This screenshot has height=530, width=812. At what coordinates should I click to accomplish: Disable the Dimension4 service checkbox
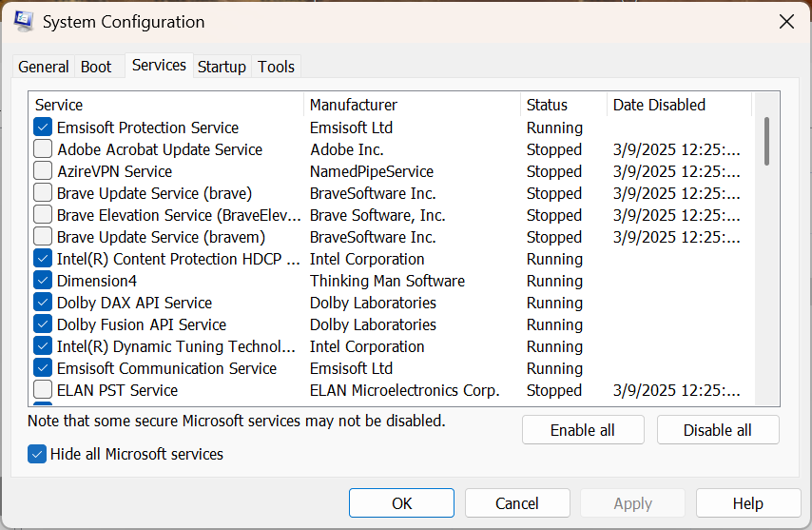click(43, 281)
